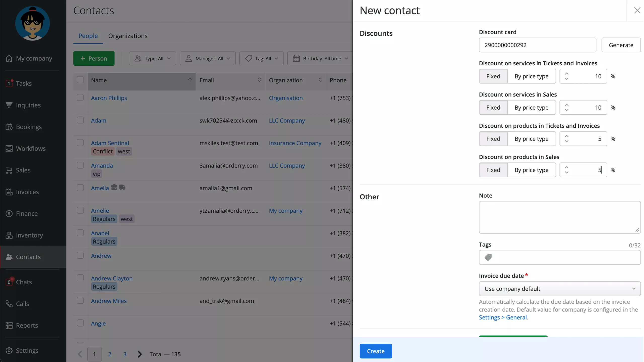Select the People tab
The image size is (644, 362).
click(x=88, y=36)
